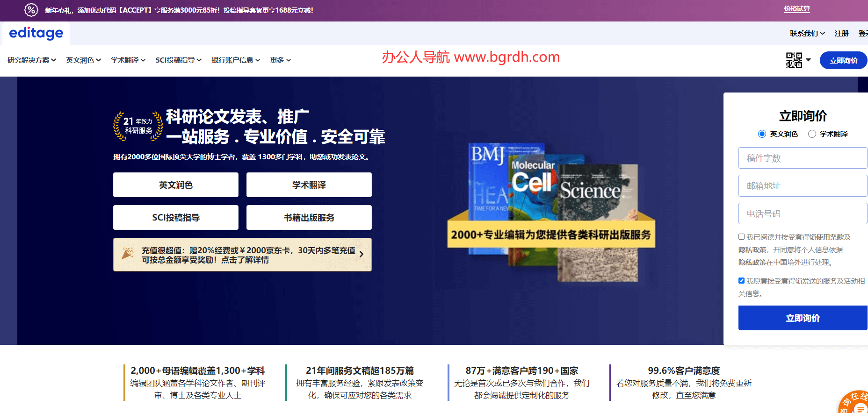868x413 pixels.
Task: Open the 更多 menu
Action: tap(280, 60)
